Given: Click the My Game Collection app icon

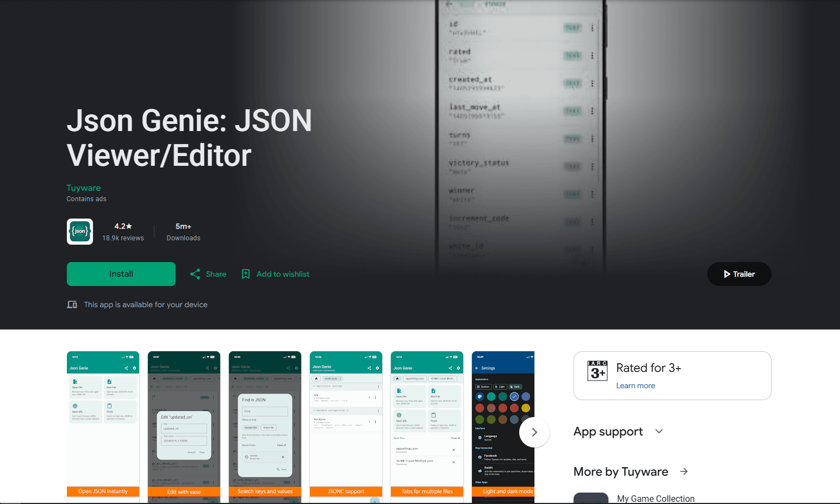Looking at the screenshot, I should tap(591, 498).
